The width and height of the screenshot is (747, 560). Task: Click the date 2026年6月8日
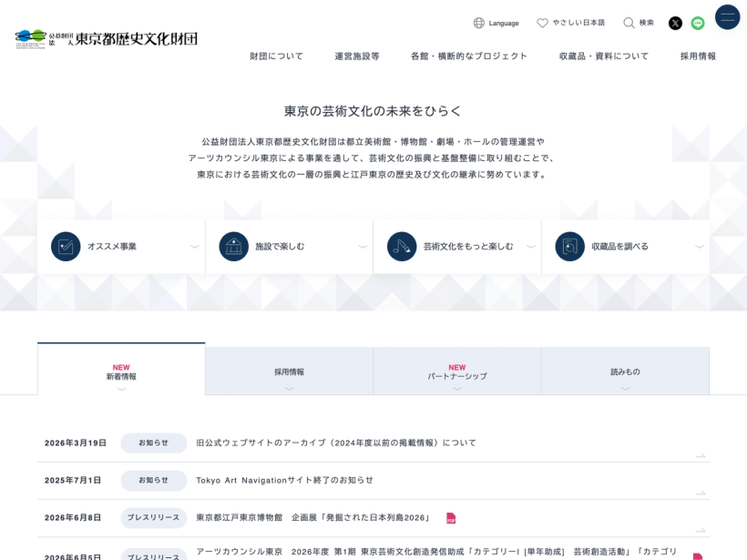(x=72, y=517)
